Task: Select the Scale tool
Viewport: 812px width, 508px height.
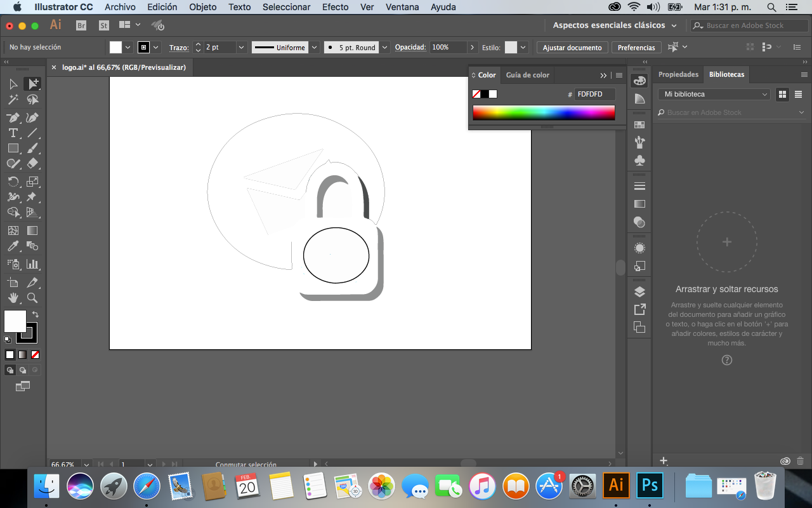Action: pos(32,182)
